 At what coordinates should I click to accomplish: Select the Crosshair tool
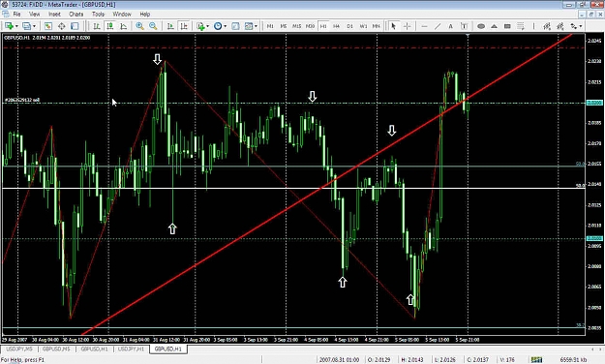pyautogui.click(x=407, y=26)
